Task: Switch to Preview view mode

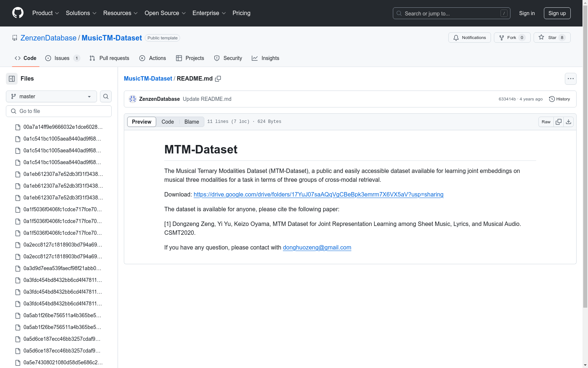Action: coord(141,122)
